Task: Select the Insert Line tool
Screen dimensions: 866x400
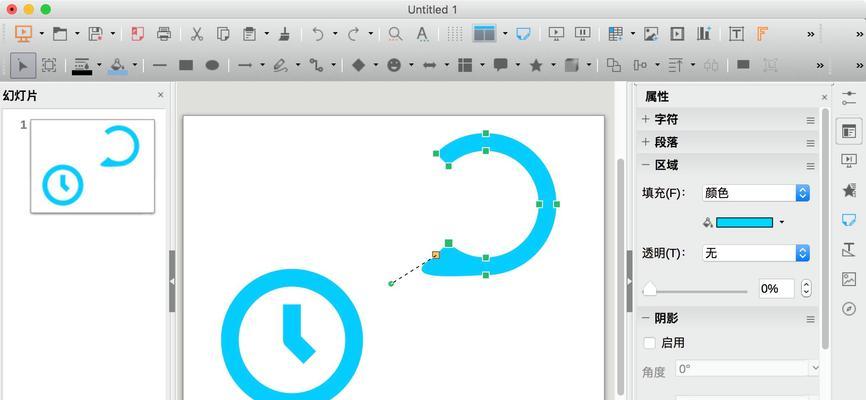Action: pos(160,66)
